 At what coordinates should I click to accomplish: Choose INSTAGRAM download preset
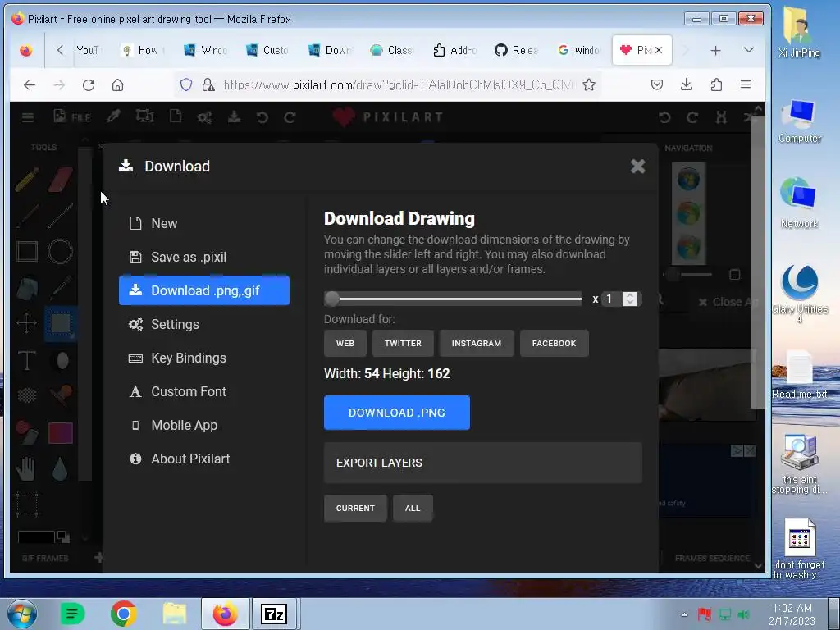(x=477, y=344)
